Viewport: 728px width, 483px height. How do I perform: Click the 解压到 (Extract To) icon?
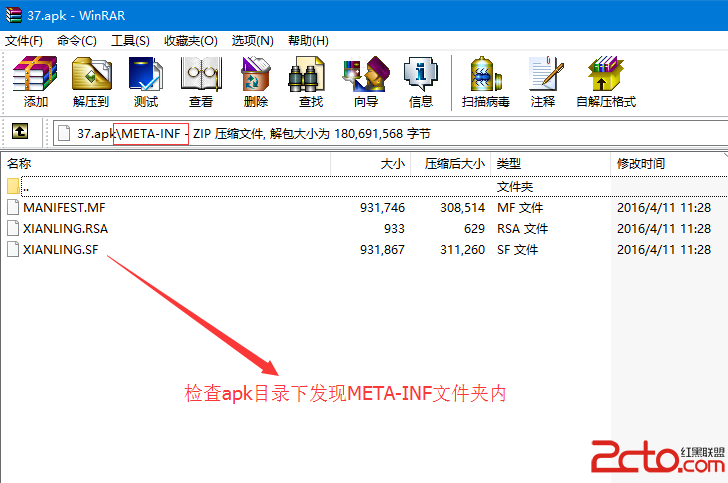tap(91, 82)
